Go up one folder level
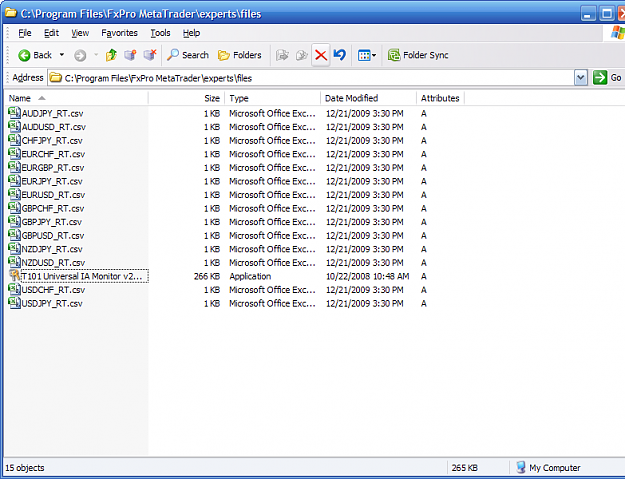This screenshot has height=479, width=625. click(x=111, y=55)
